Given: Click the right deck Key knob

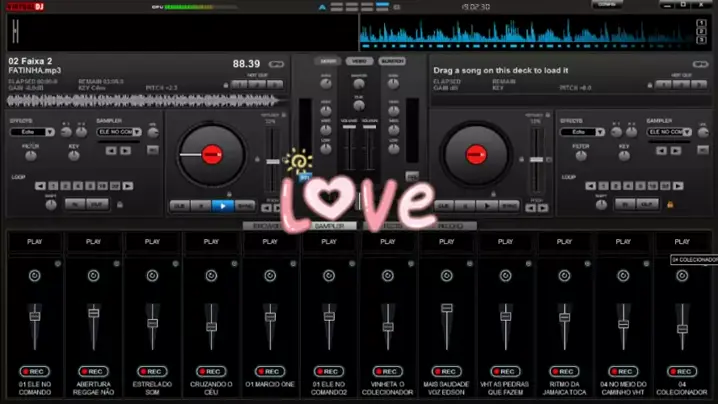Looking at the screenshot, I should point(624,156).
